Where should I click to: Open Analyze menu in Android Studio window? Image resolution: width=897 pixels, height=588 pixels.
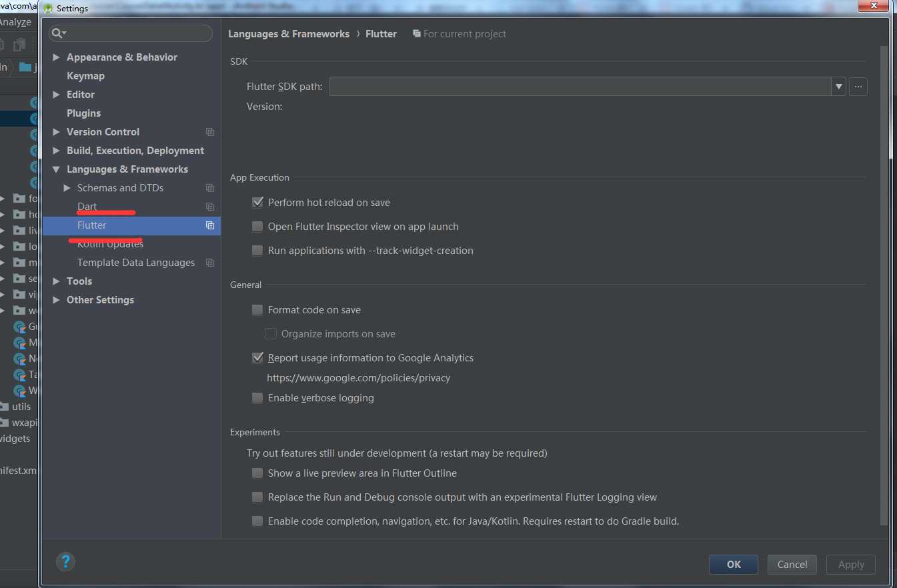point(15,22)
